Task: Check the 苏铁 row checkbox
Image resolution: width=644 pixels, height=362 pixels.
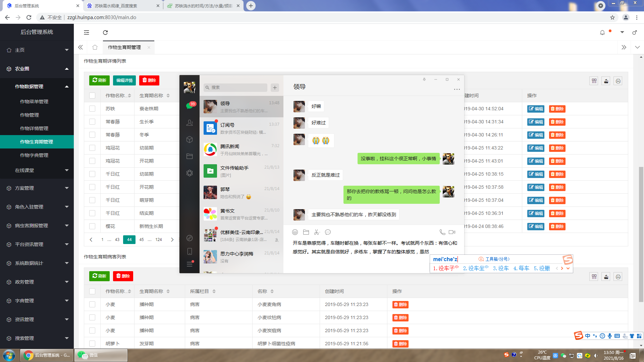Action: pyautogui.click(x=92, y=109)
